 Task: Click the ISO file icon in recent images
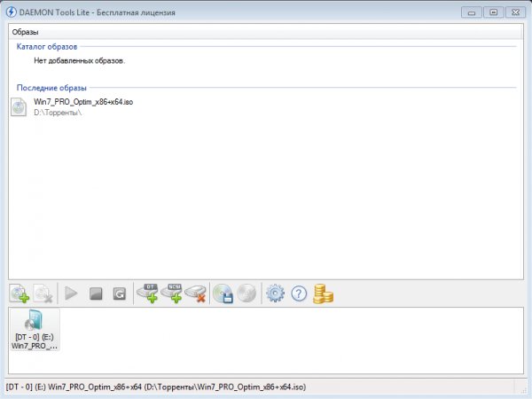tap(19, 107)
